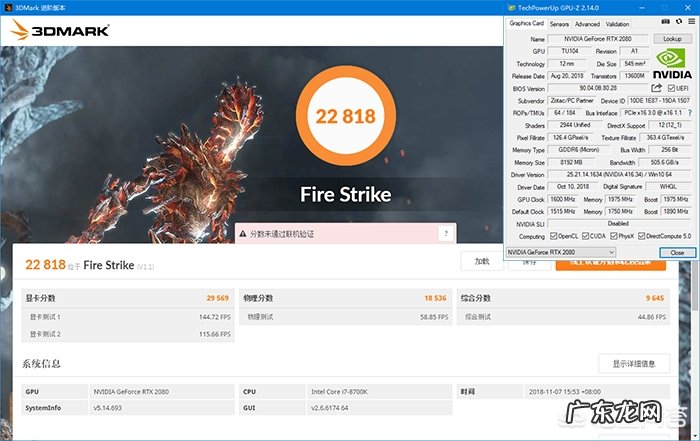
Task: Click the question mark help button in notice
Action: (x=446, y=233)
